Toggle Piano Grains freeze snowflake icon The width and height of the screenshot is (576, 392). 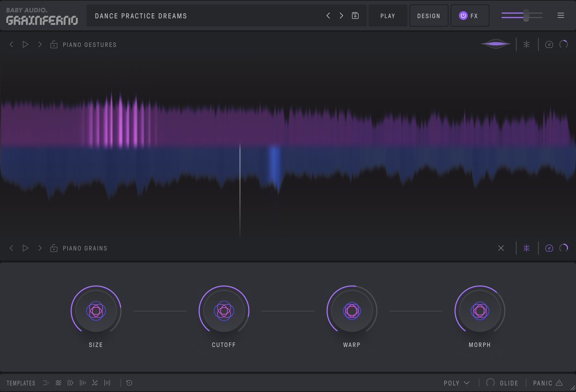tap(527, 248)
